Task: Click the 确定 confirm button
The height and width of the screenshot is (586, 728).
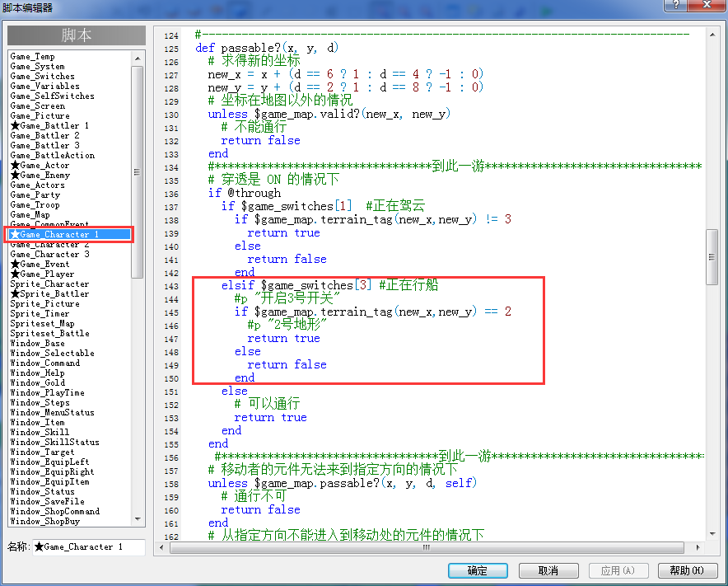Action: (478, 570)
